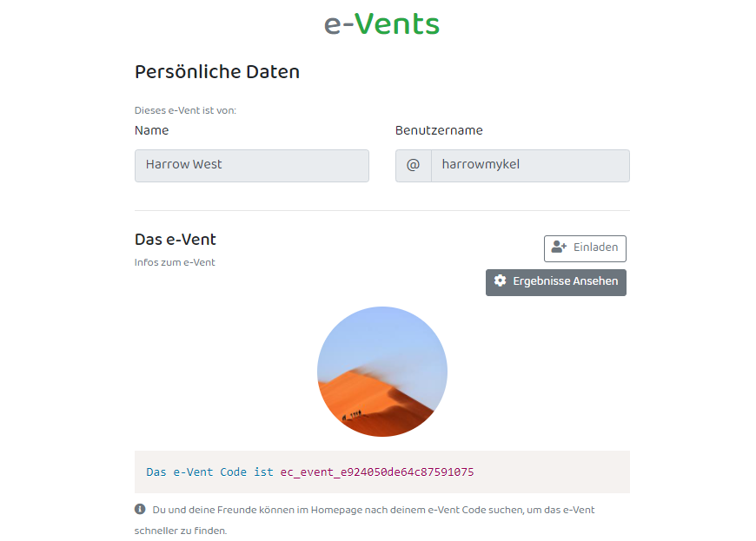This screenshot has width=756, height=541.
Task: Click the horizontal divider below personal data
Action: tap(381, 210)
